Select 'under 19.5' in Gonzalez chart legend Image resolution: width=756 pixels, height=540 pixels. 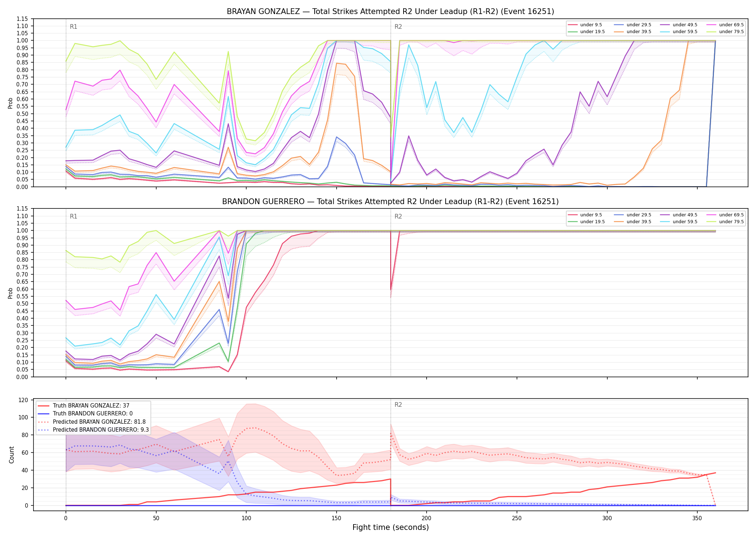click(x=586, y=32)
